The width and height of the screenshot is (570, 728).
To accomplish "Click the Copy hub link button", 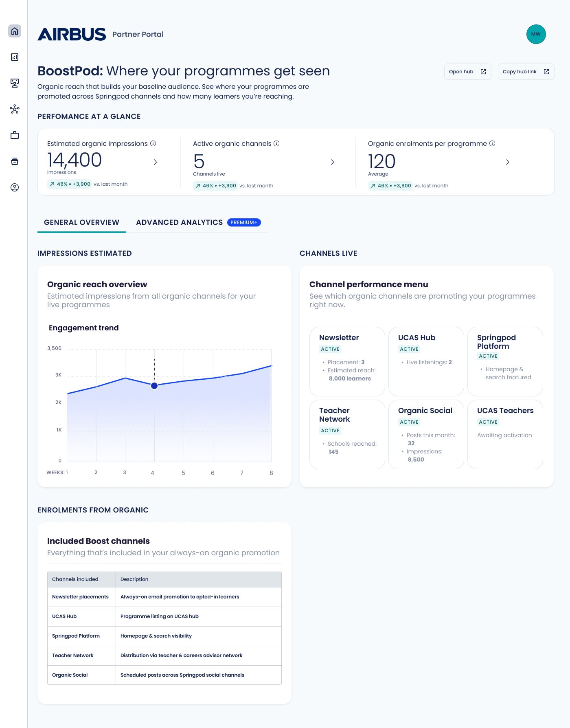I will coord(526,72).
